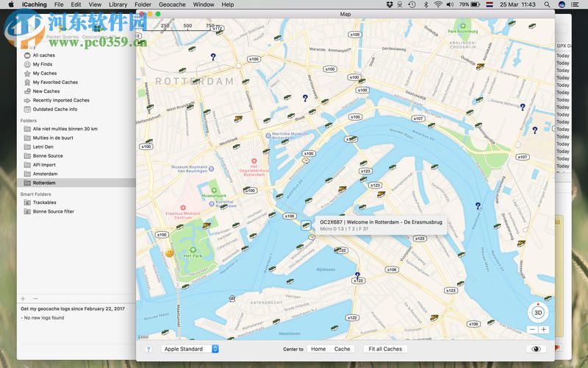Open the map help question mark button
Viewport: 588px width, 368px height.
point(148,349)
